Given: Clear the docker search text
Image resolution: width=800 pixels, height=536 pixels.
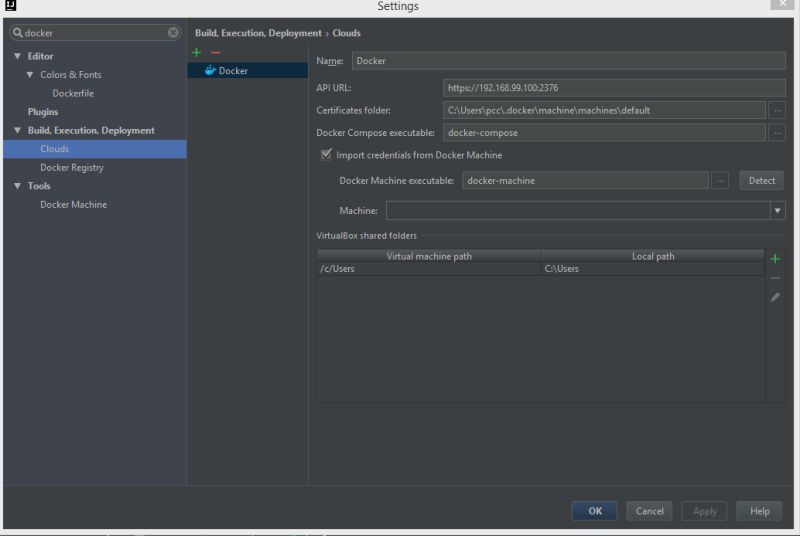Looking at the screenshot, I should [x=173, y=33].
